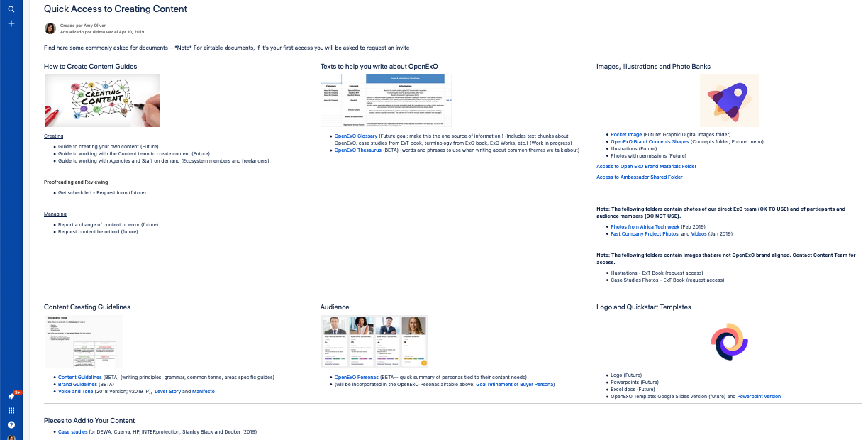Screen dimensions: 868x440
Task: Click the Sales & Marketing database table image
Action: pyautogui.click(x=386, y=100)
